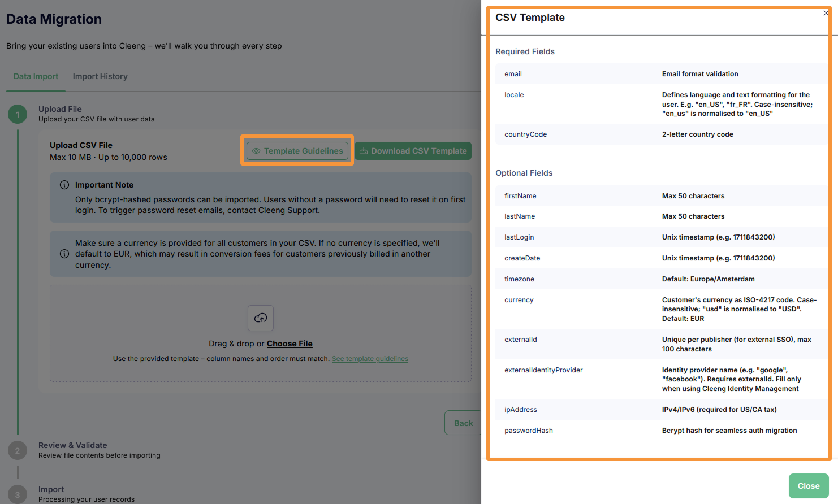Click the passwordHash field name
The image size is (838, 504).
pos(529,431)
